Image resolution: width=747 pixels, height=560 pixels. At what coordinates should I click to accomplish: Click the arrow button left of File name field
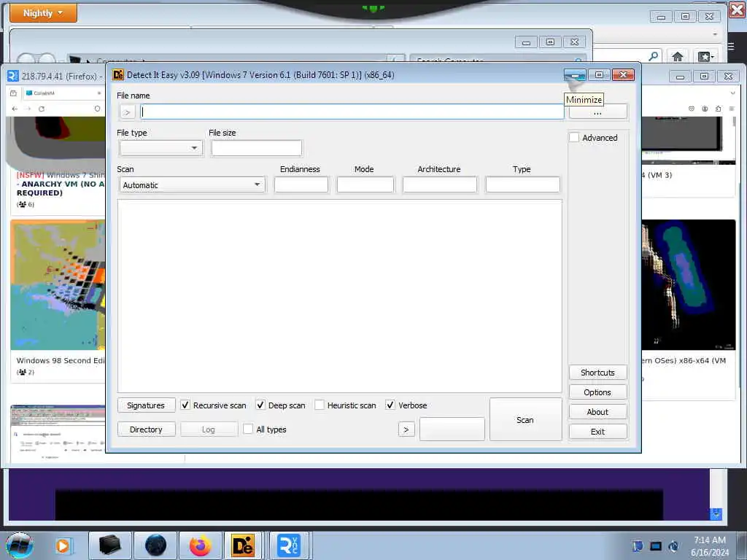(x=127, y=112)
